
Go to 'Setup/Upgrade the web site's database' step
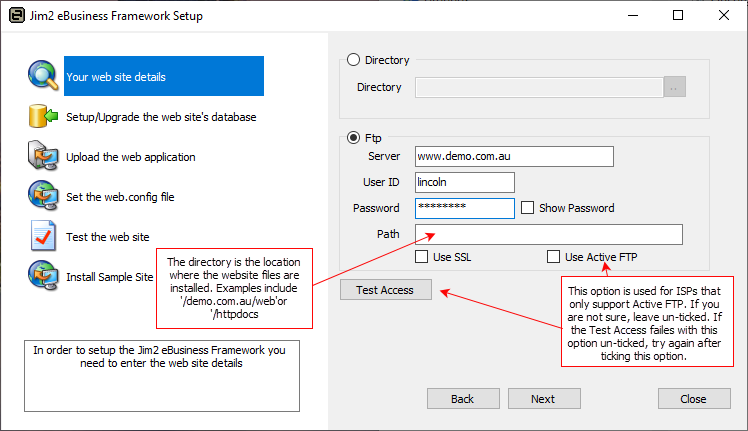click(x=161, y=117)
